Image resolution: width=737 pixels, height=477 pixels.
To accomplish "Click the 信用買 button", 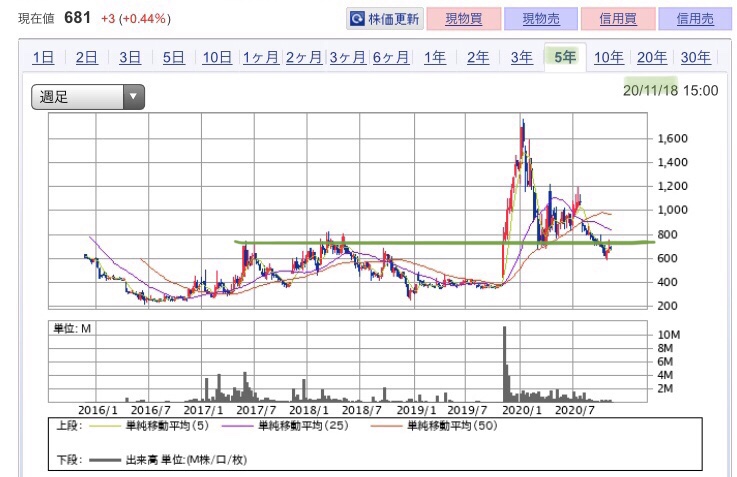I will pos(618,19).
